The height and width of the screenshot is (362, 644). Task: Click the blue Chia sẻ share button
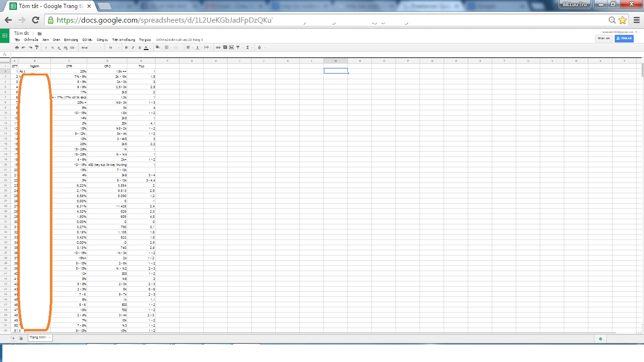point(624,39)
